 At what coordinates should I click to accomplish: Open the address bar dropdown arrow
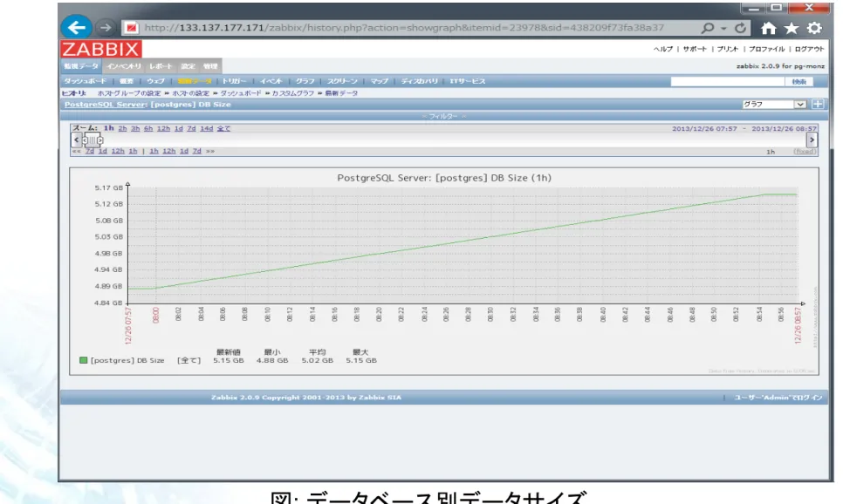(723, 29)
